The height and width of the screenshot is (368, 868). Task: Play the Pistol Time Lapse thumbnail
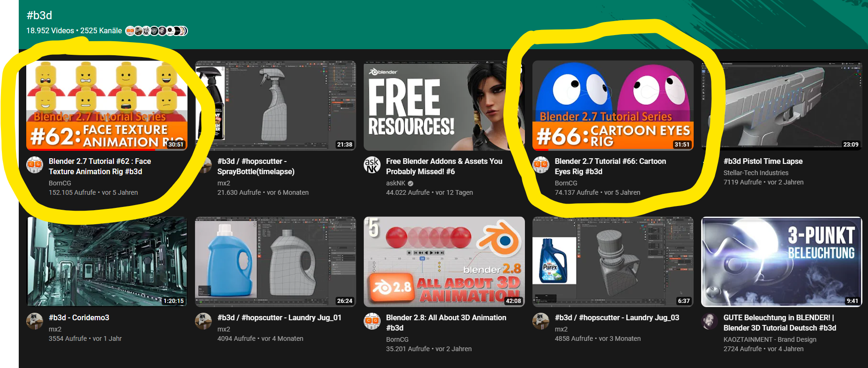pyautogui.click(x=781, y=105)
